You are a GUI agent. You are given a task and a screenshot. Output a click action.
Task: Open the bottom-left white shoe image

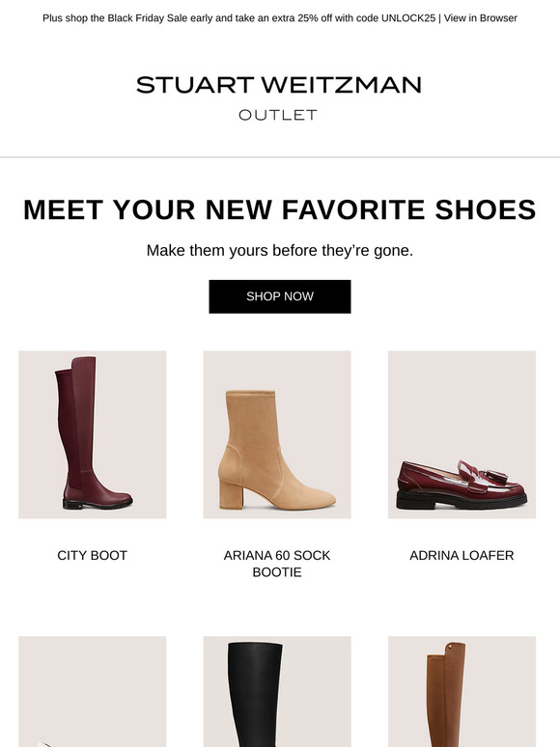[x=93, y=691]
